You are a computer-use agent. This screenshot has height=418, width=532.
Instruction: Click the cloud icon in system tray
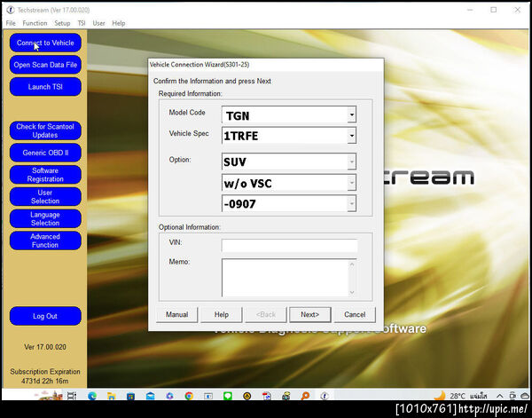[525, 396]
